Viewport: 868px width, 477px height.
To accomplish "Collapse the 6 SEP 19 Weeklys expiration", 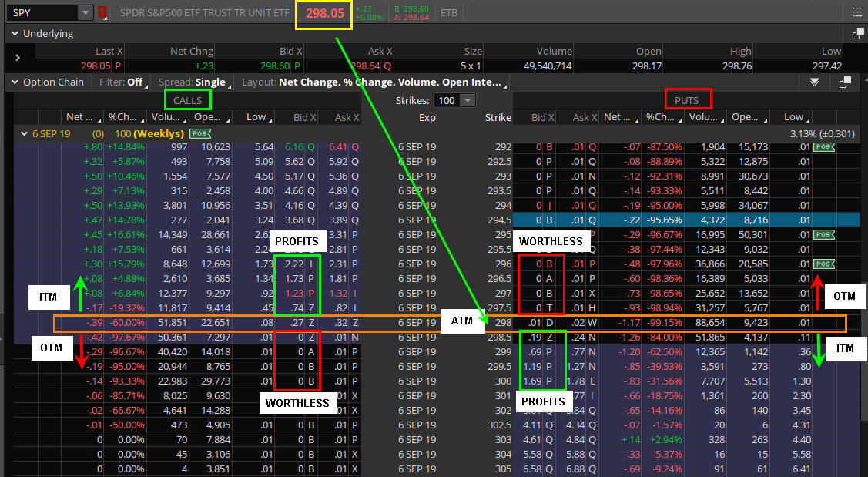I will tap(25, 133).
